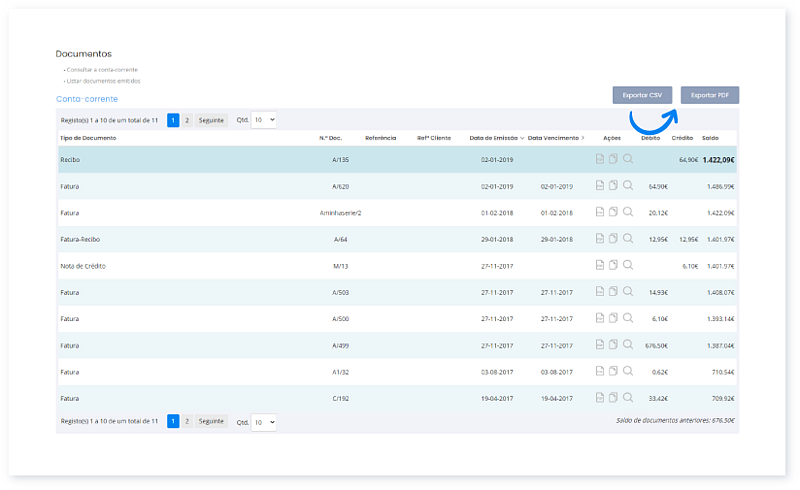800x490 pixels.
Task: Sort by Data de Emissão column arrow
Action: click(x=521, y=138)
